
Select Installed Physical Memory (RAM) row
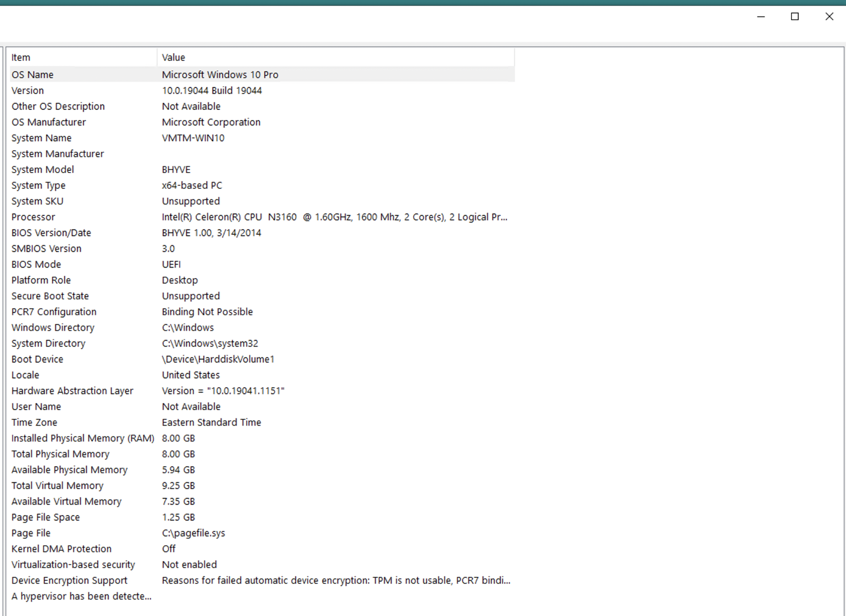(x=262, y=438)
